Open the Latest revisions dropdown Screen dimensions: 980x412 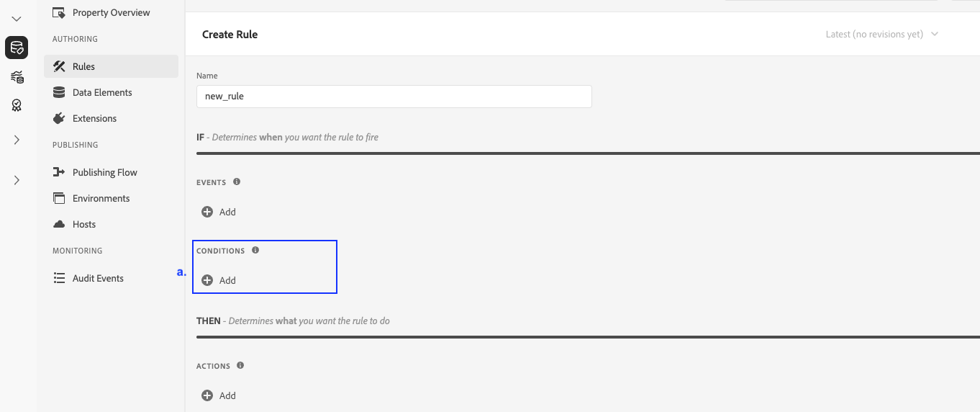point(882,34)
